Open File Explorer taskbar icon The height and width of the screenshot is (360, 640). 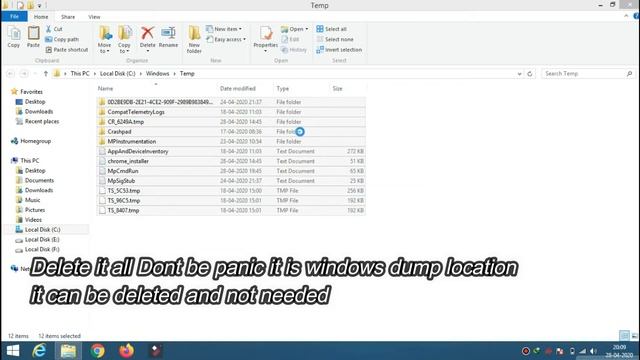point(68,351)
